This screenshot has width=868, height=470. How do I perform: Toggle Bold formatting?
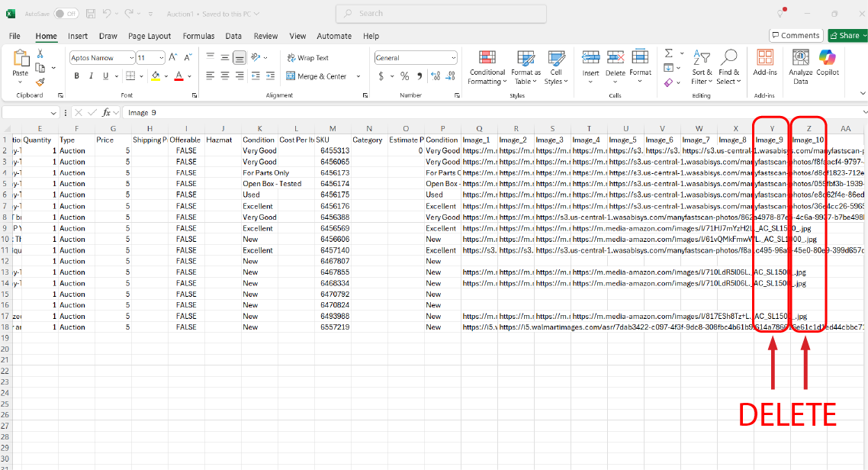(x=76, y=76)
